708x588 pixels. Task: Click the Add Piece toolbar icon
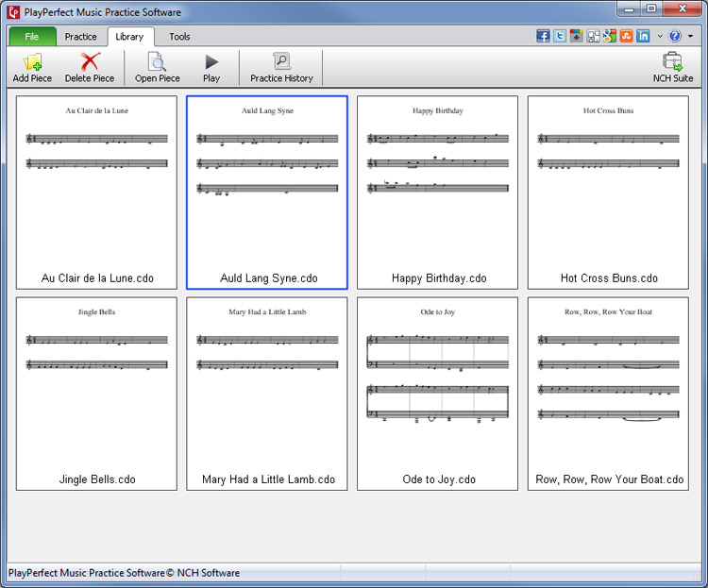tap(32, 62)
